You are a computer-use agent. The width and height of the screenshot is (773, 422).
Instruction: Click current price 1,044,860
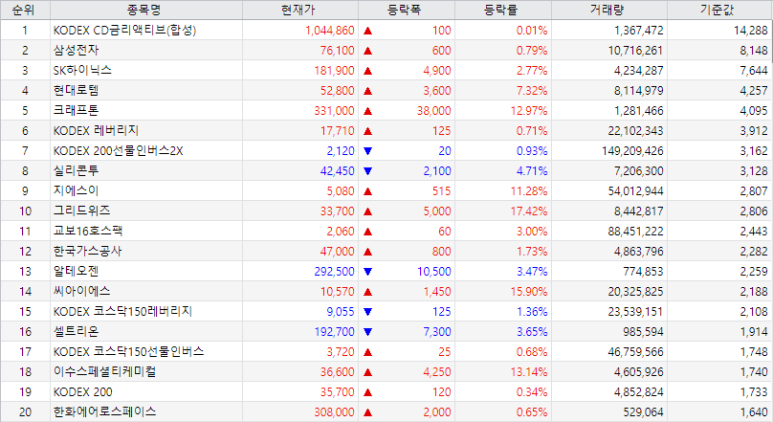pyautogui.click(x=330, y=31)
